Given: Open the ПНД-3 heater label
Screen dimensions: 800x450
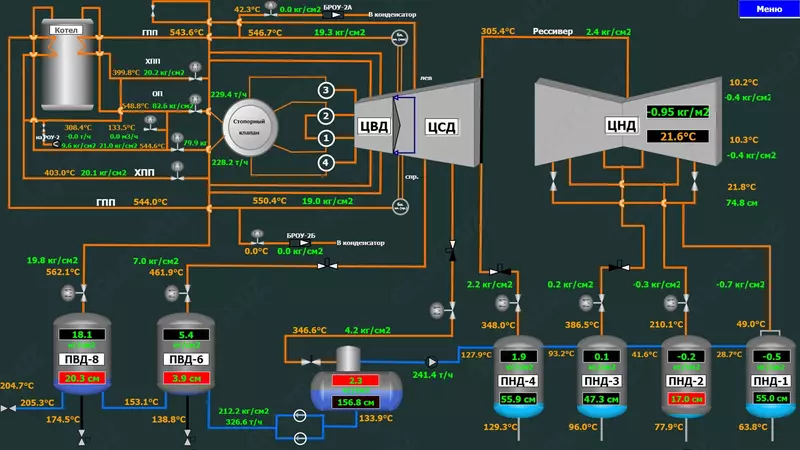Looking at the screenshot, I should [602, 381].
